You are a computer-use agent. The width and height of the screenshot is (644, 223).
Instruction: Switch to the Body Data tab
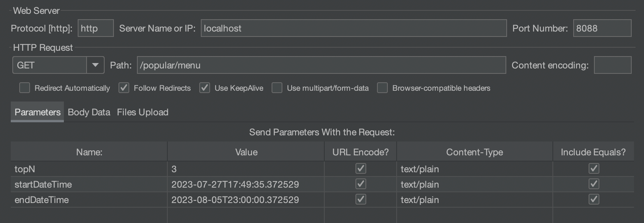click(x=89, y=112)
